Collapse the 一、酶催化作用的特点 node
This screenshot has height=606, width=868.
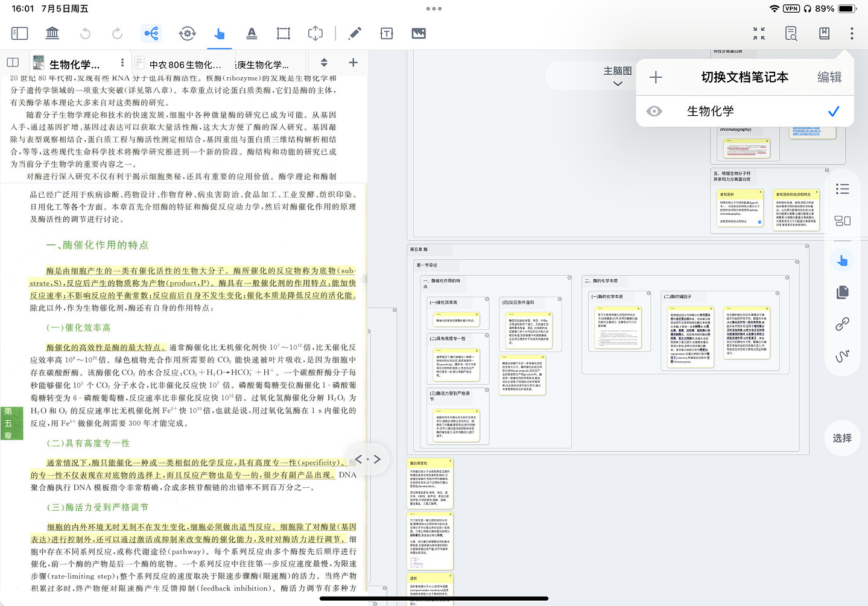pos(569,278)
